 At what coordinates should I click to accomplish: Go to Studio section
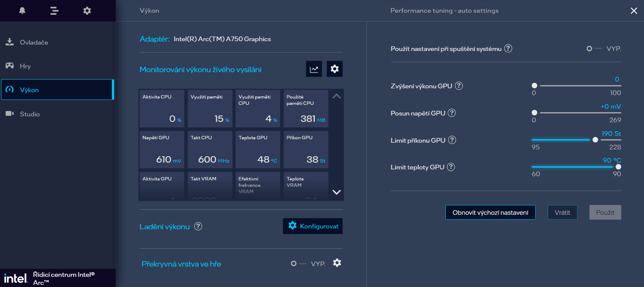pyautogui.click(x=57, y=114)
